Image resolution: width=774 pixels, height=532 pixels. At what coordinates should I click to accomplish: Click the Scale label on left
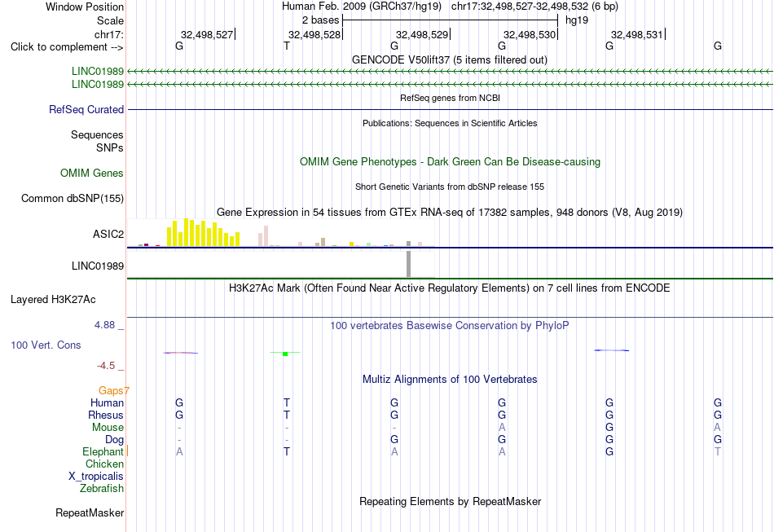click(x=110, y=20)
